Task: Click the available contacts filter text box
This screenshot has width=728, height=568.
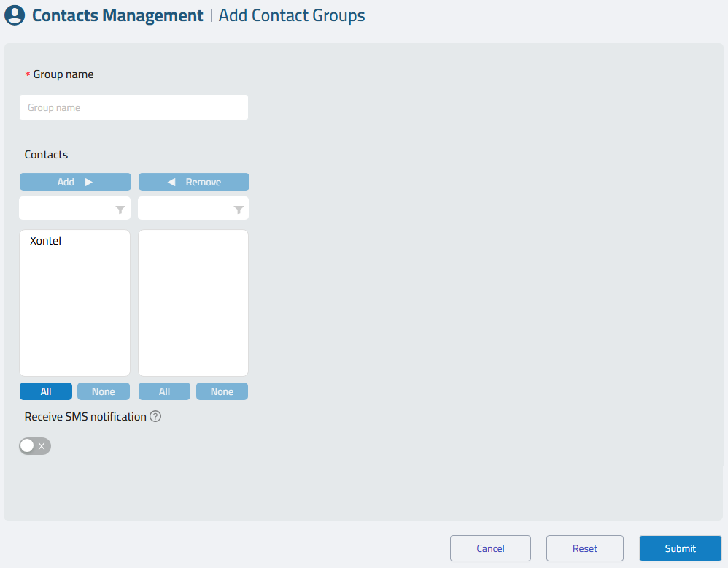Action: (x=74, y=208)
